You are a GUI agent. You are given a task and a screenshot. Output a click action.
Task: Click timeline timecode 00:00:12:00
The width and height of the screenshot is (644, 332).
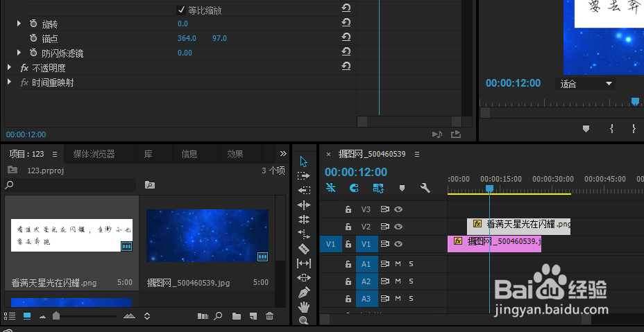[356, 172]
